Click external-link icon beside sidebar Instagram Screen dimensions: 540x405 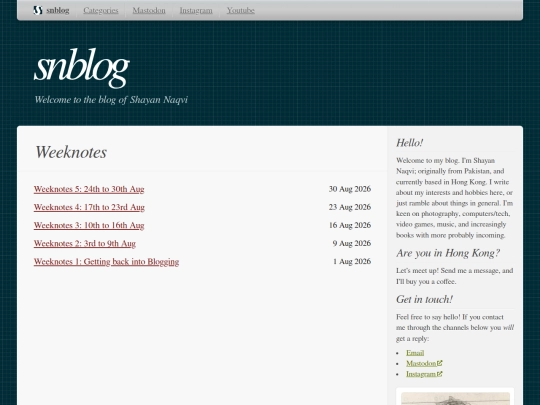point(439,374)
